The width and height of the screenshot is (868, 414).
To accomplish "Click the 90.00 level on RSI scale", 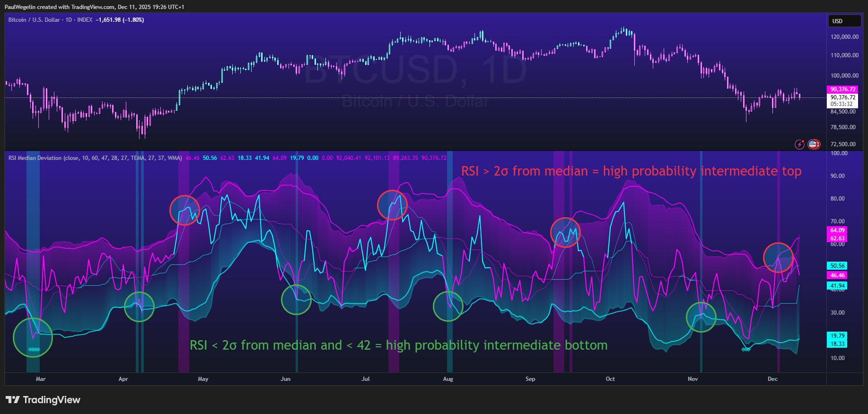I will coord(837,176).
